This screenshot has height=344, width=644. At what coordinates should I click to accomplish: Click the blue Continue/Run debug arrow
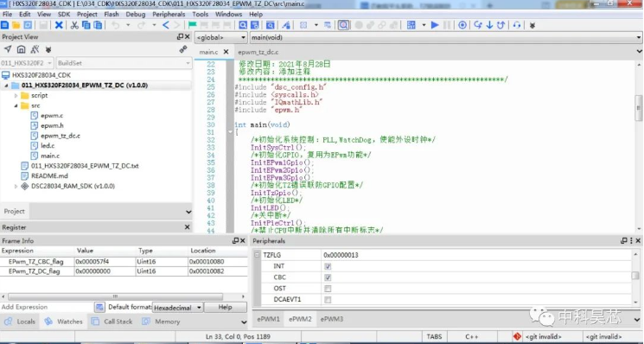click(x=435, y=25)
